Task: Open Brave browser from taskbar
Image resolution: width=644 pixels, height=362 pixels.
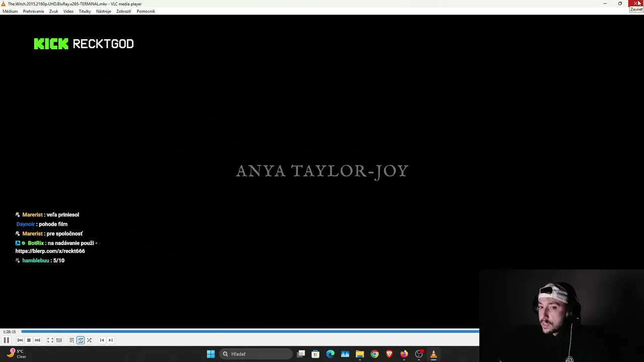Action: click(389, 354)
